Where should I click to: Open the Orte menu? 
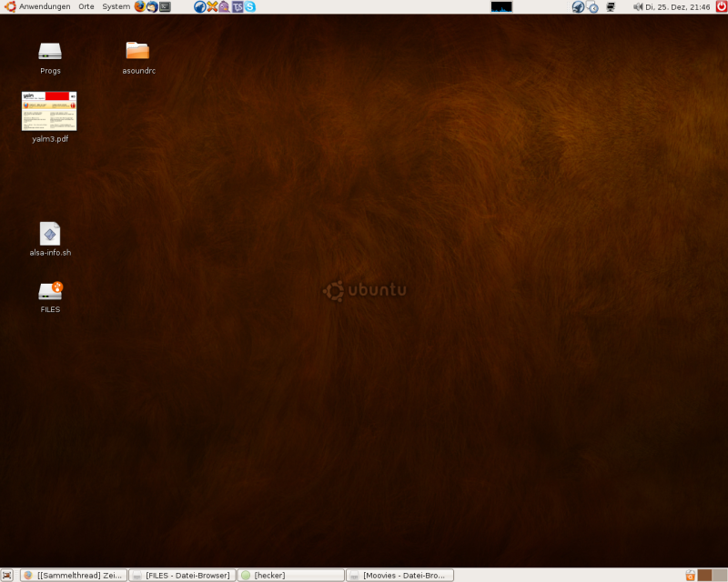86,6
